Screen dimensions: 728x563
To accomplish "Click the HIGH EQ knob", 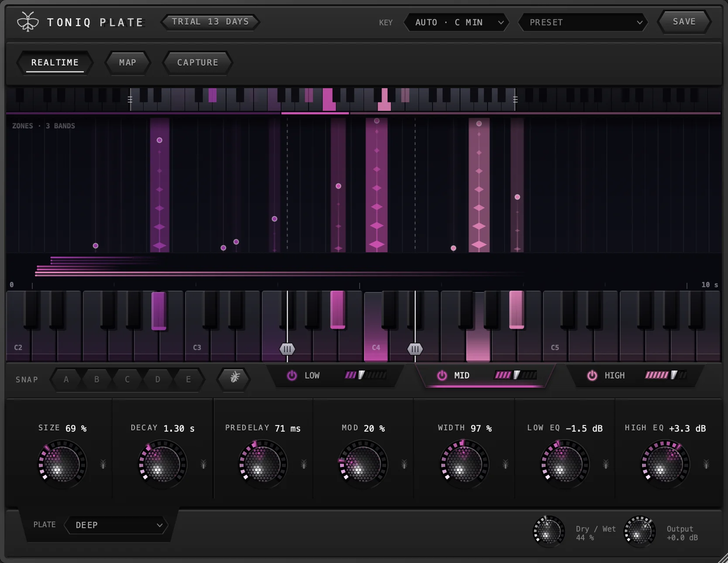I will tap(665, 464).
